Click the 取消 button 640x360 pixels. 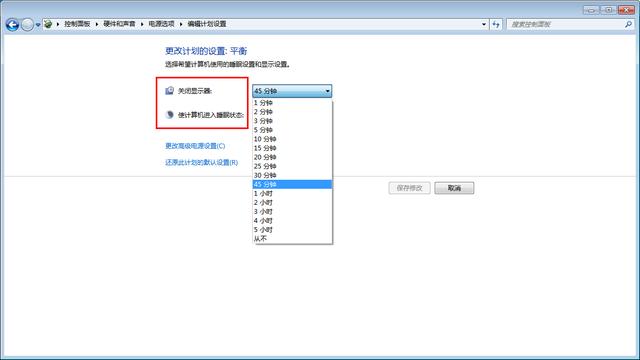click(454, 188)
